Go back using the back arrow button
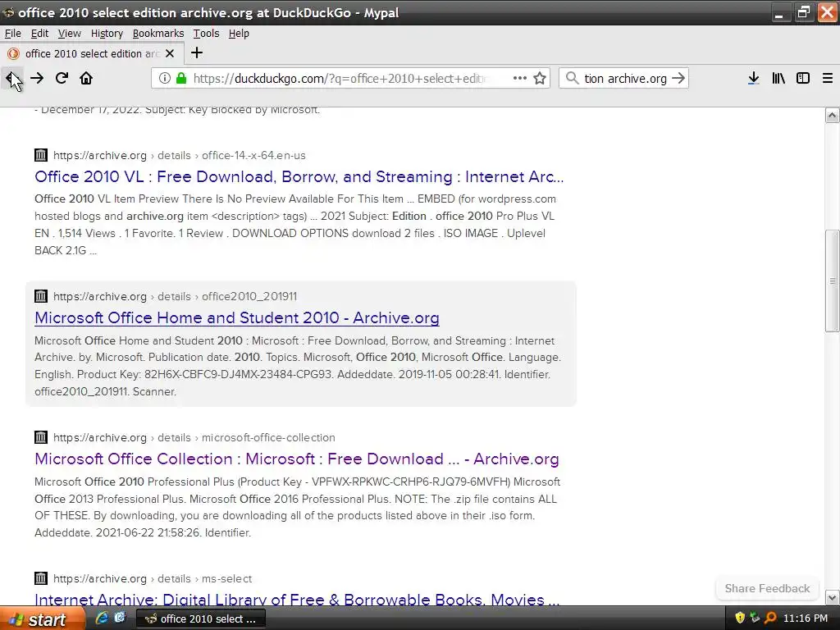Image resolution: width=840 pixels, height=630 pixels. coord(11,78)
